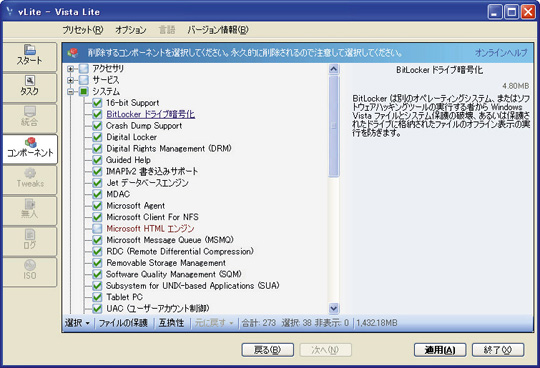Open the 元に戻す dropdown
Viewport: 540px width, 368px height.
(214, 323)
